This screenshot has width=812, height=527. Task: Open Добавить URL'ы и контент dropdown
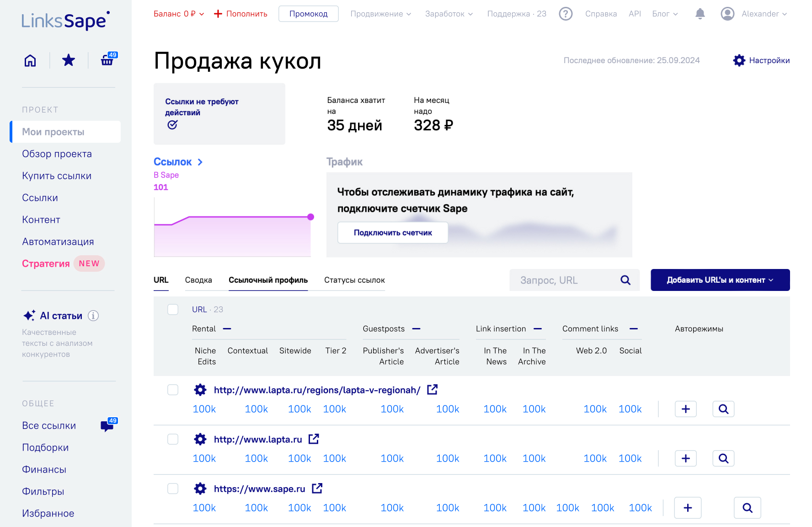(720, 280)
